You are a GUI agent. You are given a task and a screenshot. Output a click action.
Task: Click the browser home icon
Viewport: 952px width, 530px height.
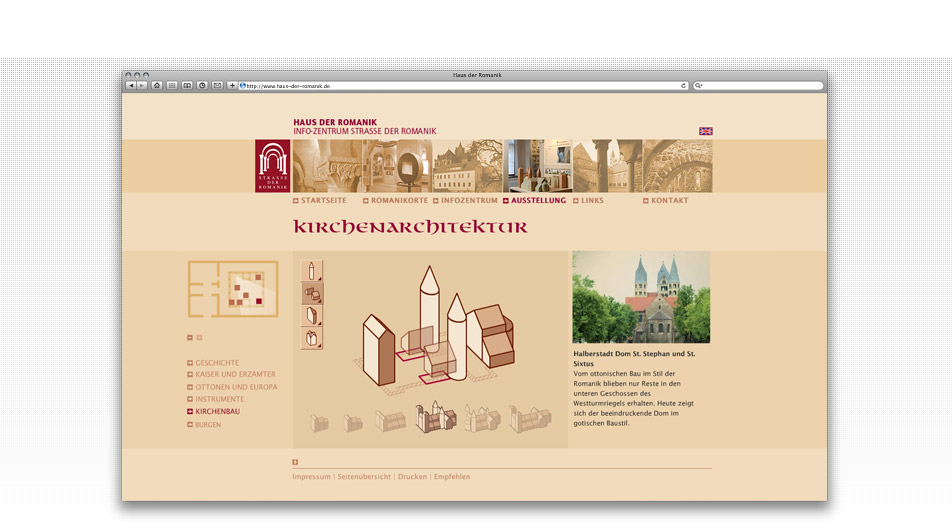[x=157, y=86]
